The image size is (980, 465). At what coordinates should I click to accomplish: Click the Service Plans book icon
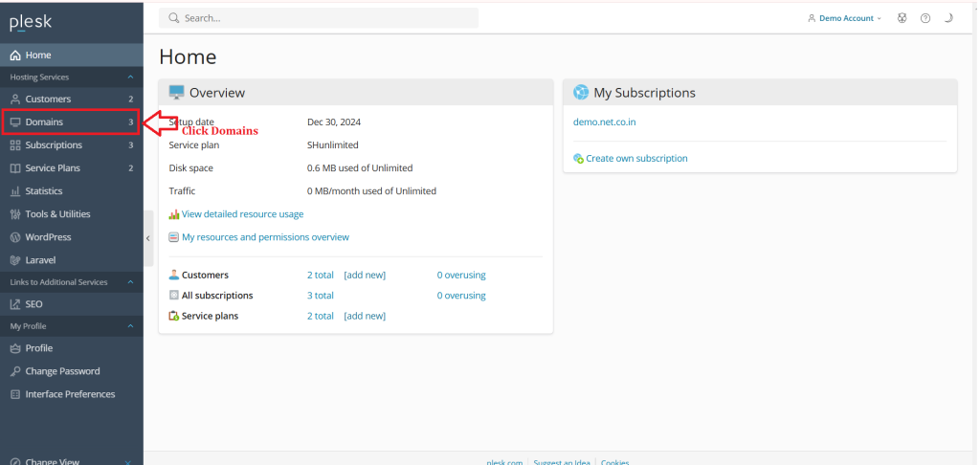pos(15,168)
